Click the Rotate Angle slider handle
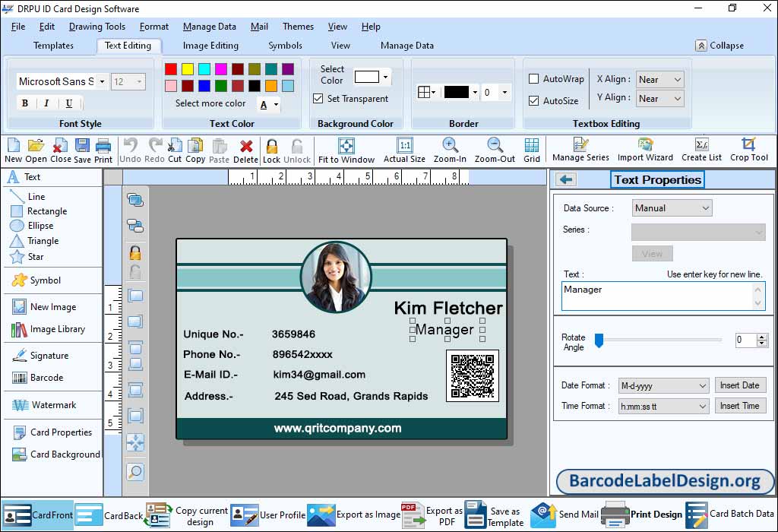The width and height of the screenshot is (778, 532). [x=599, y=340]
